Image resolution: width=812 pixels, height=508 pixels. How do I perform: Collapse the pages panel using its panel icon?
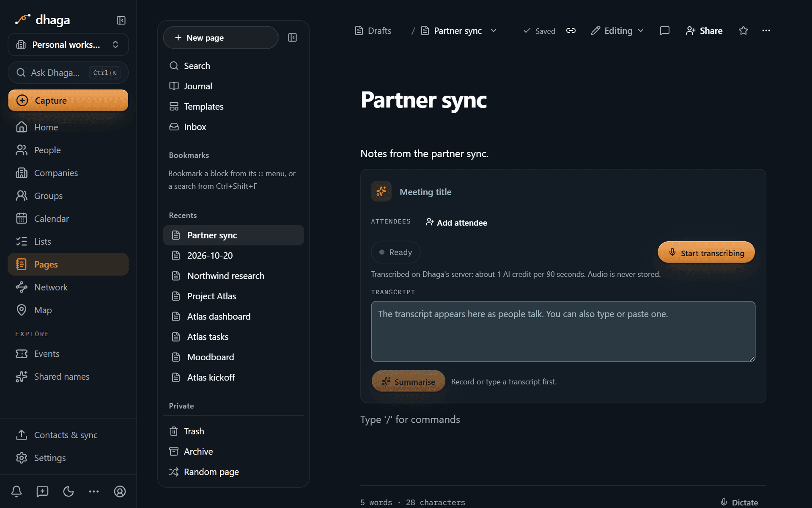pos(292,38)
